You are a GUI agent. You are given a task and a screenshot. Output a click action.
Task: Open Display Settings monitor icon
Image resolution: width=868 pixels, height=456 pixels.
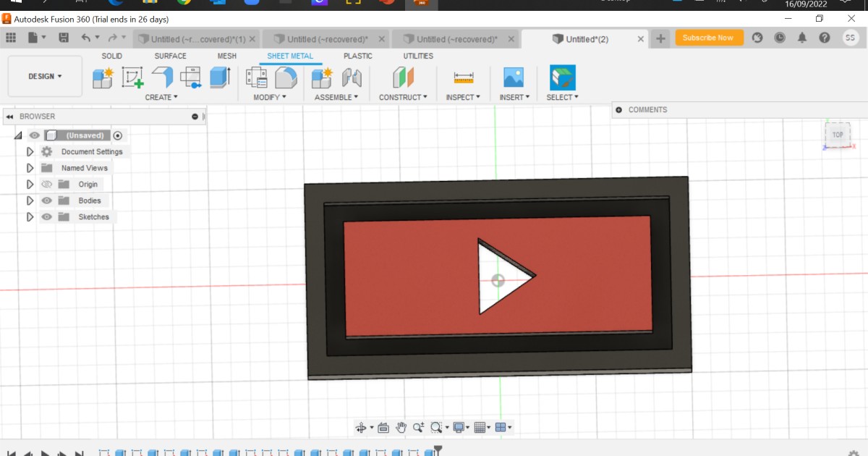coord(459,428)
